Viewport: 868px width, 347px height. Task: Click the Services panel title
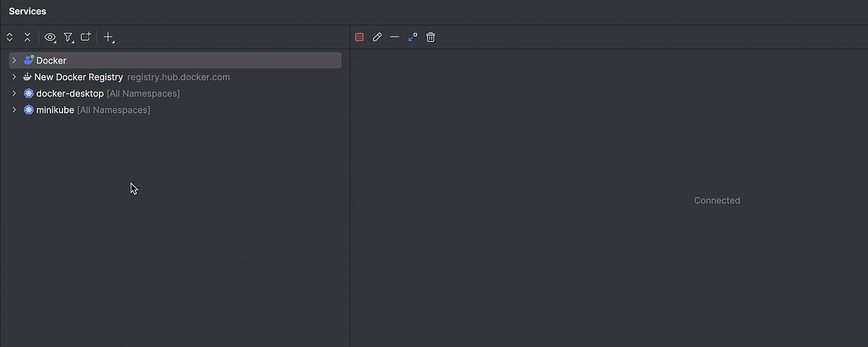point(27,11)
